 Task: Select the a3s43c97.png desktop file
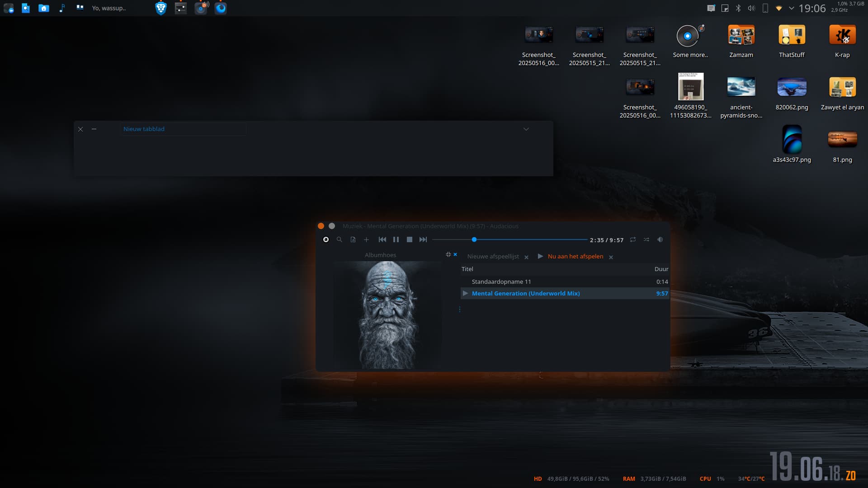pyautogui.click(x=792, y=145)
